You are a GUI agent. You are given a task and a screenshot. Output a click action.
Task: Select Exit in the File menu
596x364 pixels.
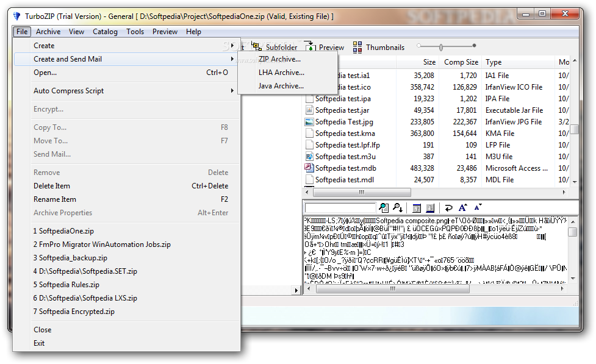click(x=126, y=343)
